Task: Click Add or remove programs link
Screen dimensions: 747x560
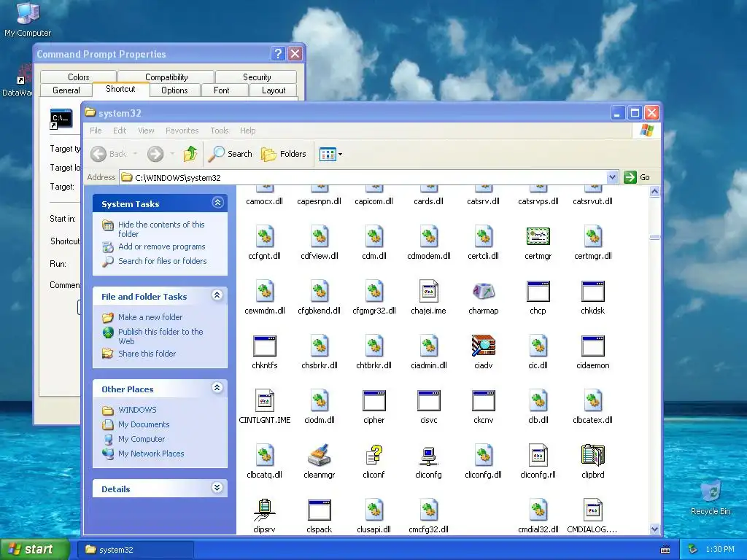Action: pyautogui.click(x=161, y=246)
